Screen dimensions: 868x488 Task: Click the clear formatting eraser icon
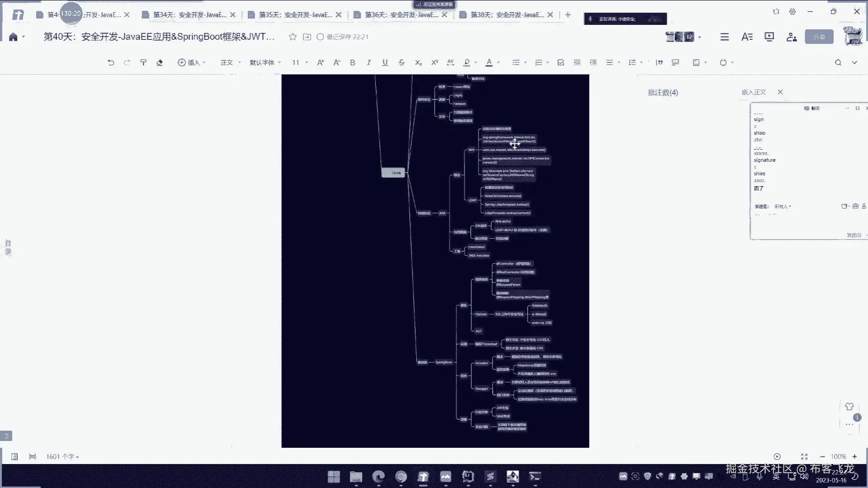pyautogui.click(x=160, y=63)
